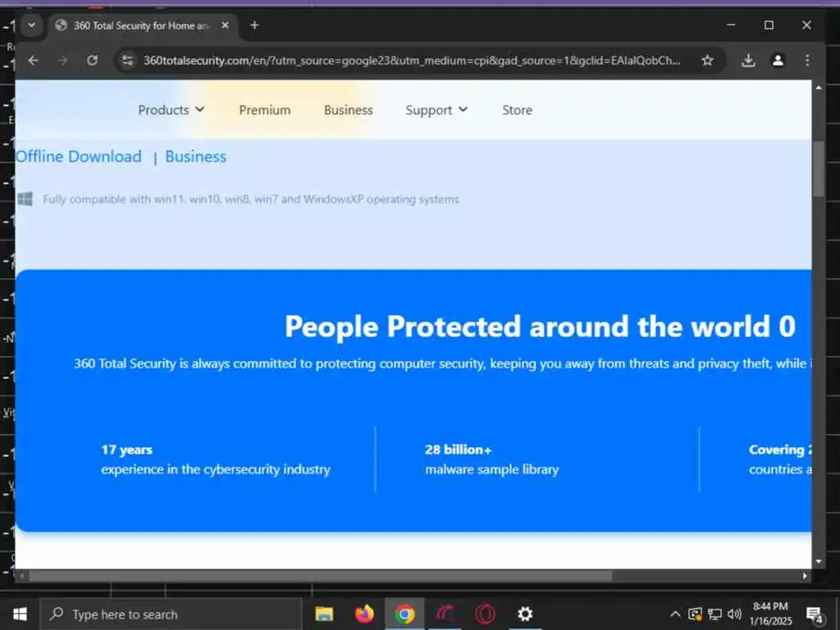Viewport: 840px width, 630px height.
Task: Show hidden system tray icons
Action: (676, 614)
